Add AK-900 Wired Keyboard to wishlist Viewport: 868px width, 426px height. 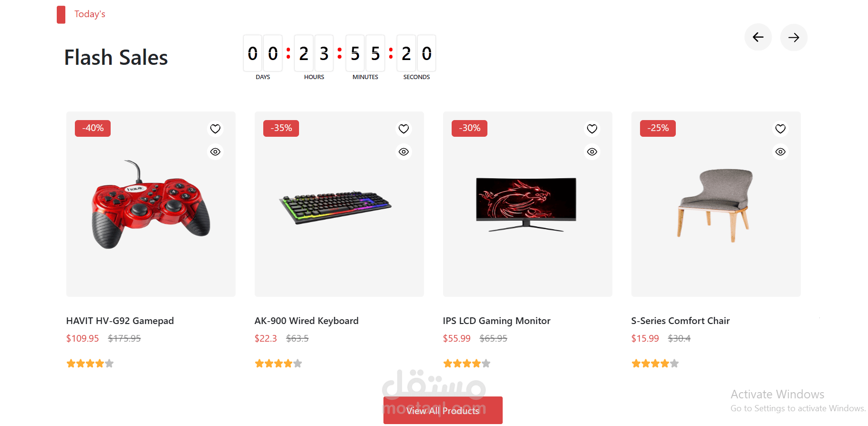403,129
